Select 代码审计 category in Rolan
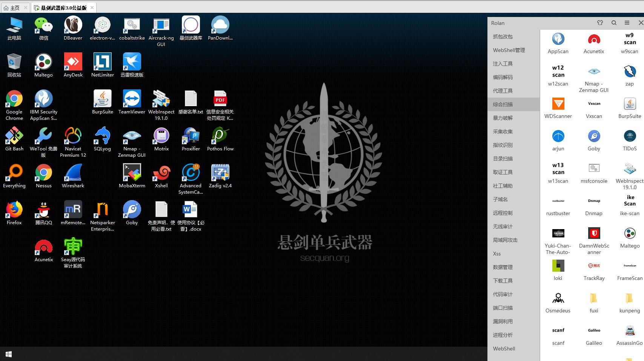This screenshot has width=644, height=361. coord(513,294)
